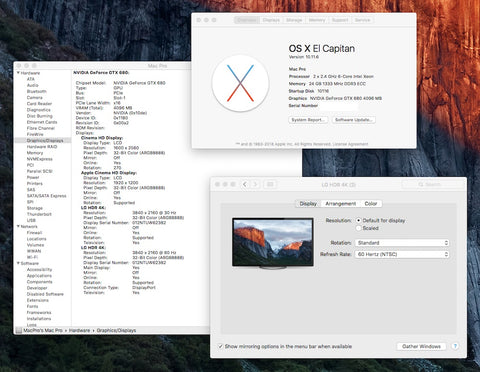Screen dimensions: 480x372
Task: Select Applications under Software
Action: pyautogui.click(x=39, y=276)
